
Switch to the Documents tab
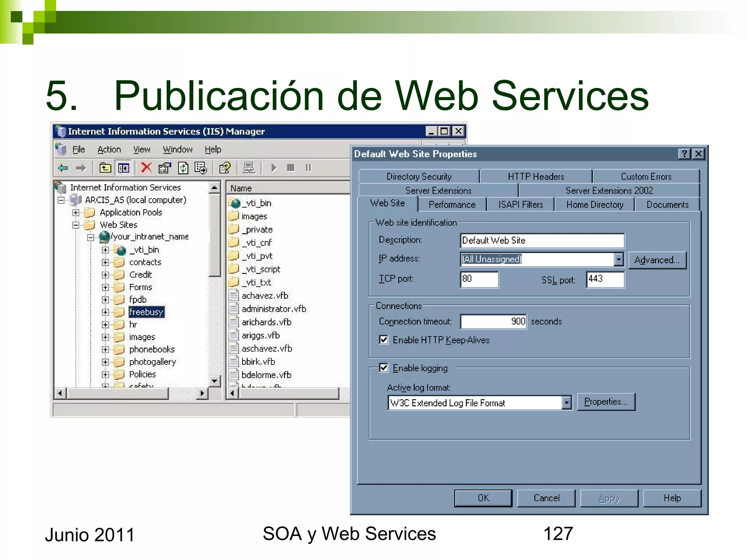pos(667,205)
